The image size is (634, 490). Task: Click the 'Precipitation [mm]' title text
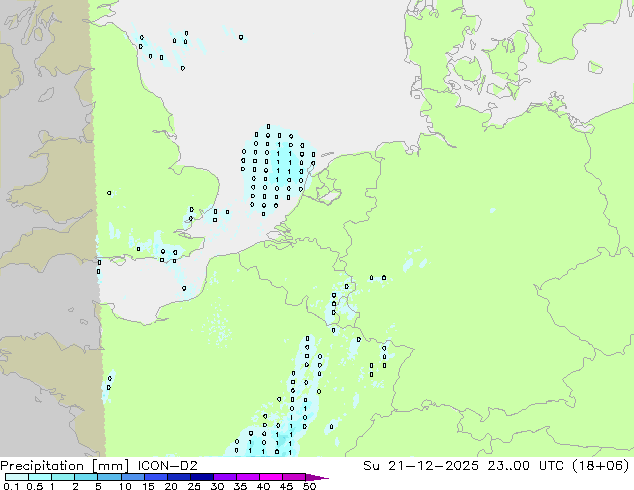tap(65, 466)
